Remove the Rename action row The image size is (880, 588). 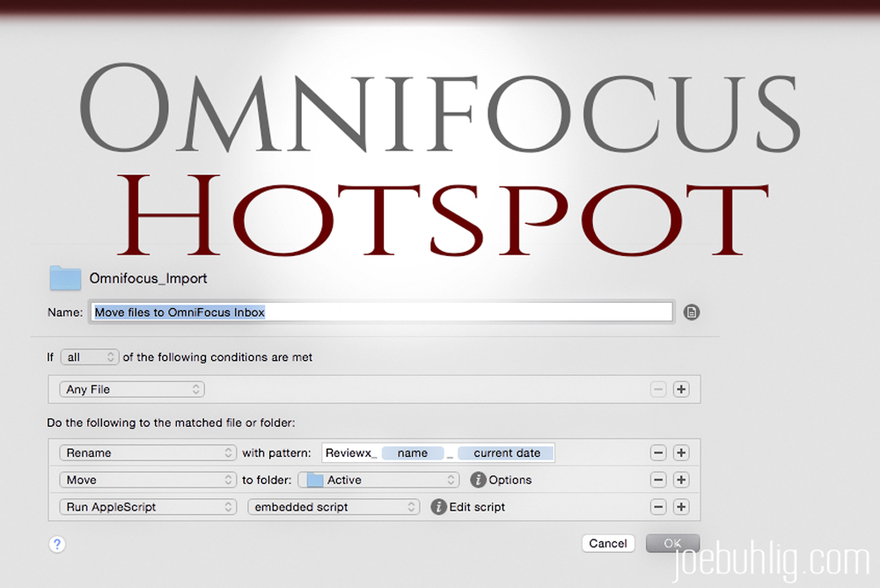pyautogui.click(x=658, y=452)
